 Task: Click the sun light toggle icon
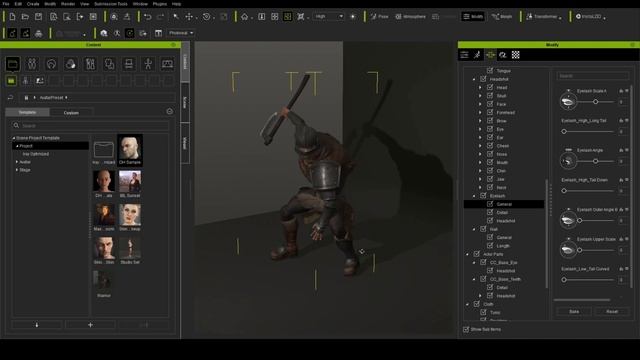click(353, 17)
